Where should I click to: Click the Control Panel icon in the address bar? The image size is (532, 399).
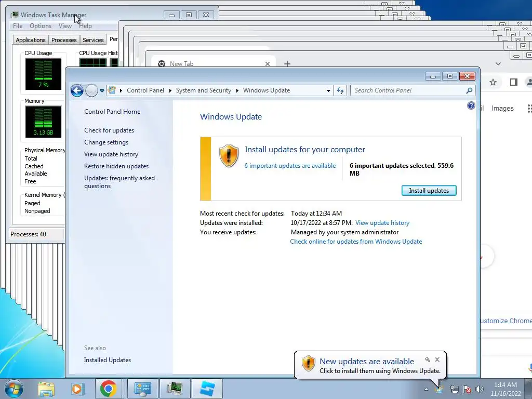(x=112, y=90)
